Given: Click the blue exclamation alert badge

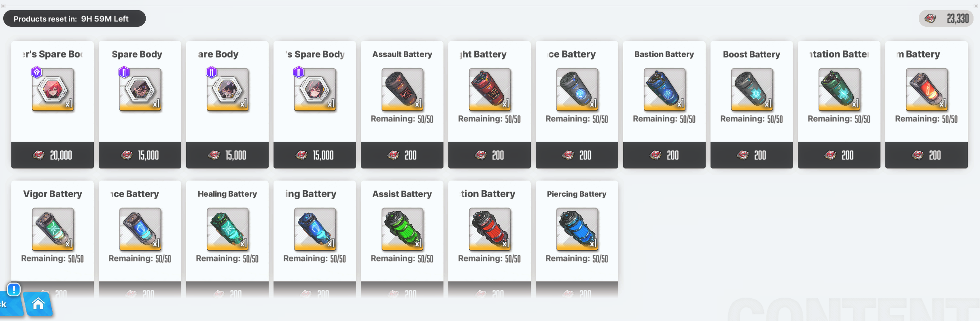Looking at the screenshot, I should 14,289.
